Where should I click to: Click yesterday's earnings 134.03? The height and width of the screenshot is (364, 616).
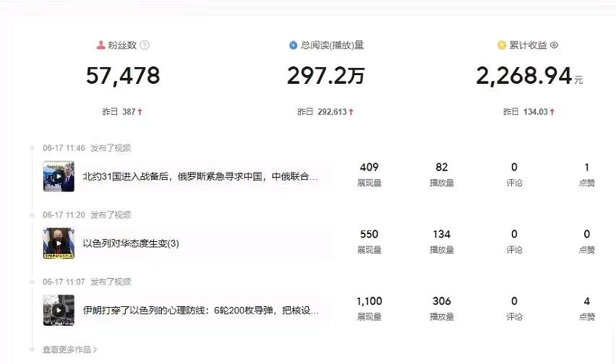point(536,112)
